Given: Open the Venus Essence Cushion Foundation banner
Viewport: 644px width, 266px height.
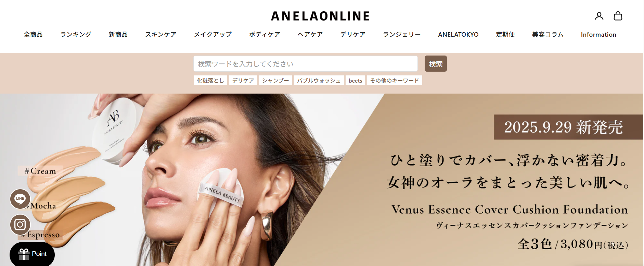Looking at the screenshot, I should pyautogui.click(x=322, y=180).
